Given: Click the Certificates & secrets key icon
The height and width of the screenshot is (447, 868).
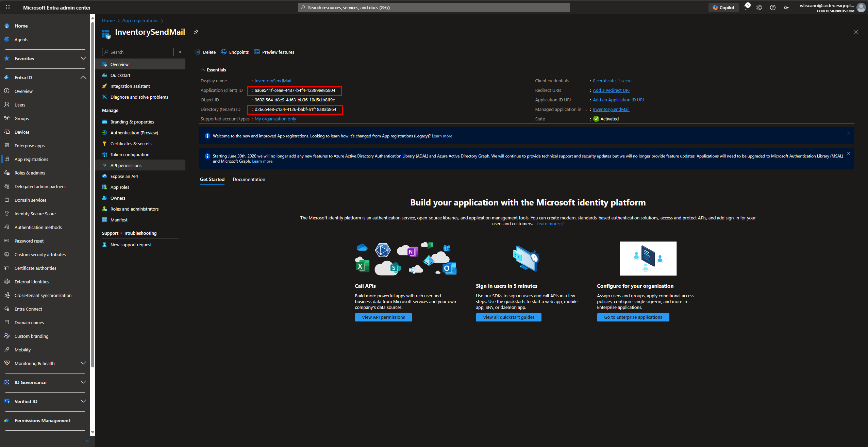Looking at the screenshot, I should tap(105, 144).
